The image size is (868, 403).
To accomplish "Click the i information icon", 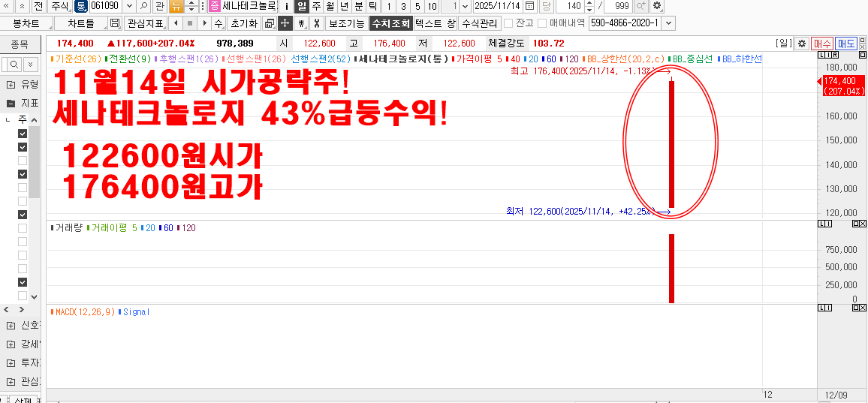I will point(286,6).
